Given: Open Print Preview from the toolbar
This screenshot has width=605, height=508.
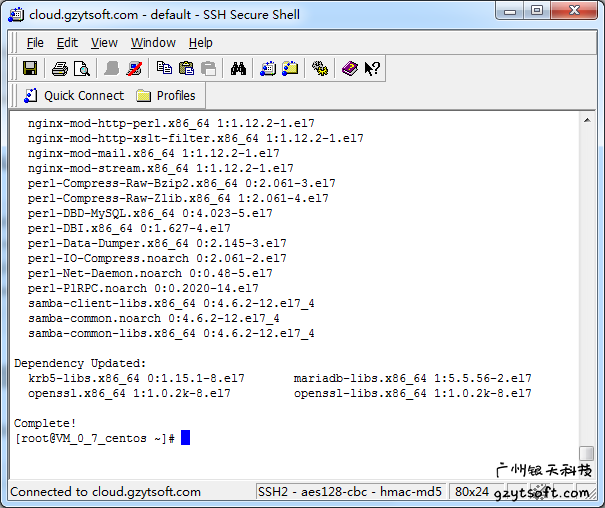Looking at the screenshot, I should pyautogui.click(x=82, y=69).
